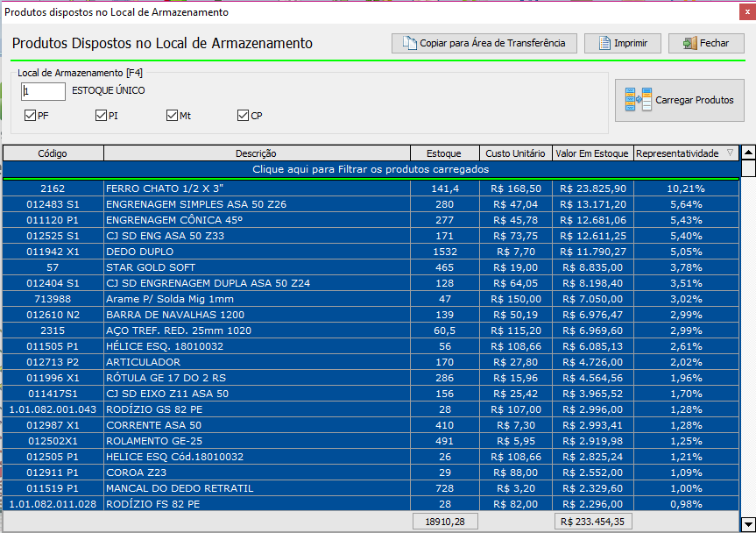This screenshot has width=756, height=533.
Task: Uncheck the PF checkbox
Action: click(31, 116)
